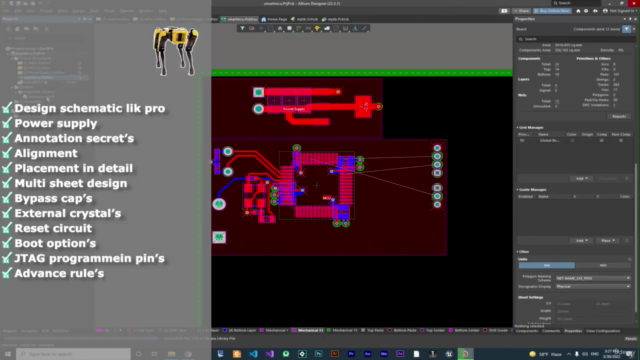Click the Panels button in the status bar

coord(631,339)
